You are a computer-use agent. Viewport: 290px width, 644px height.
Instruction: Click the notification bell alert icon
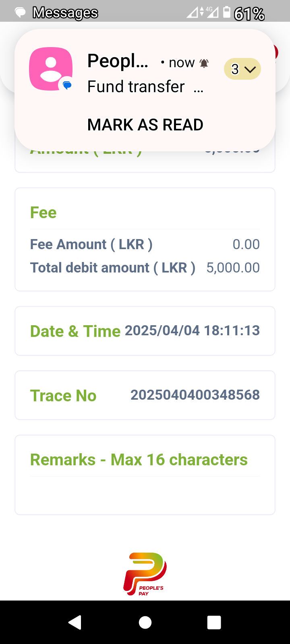click(x=204, y=63)
